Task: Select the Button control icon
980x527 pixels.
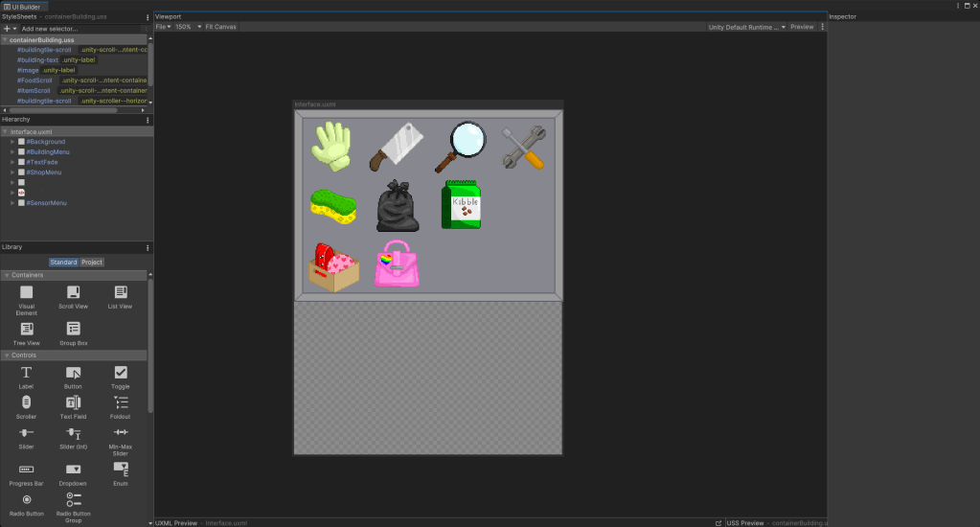Action: [x=73, y=373]
